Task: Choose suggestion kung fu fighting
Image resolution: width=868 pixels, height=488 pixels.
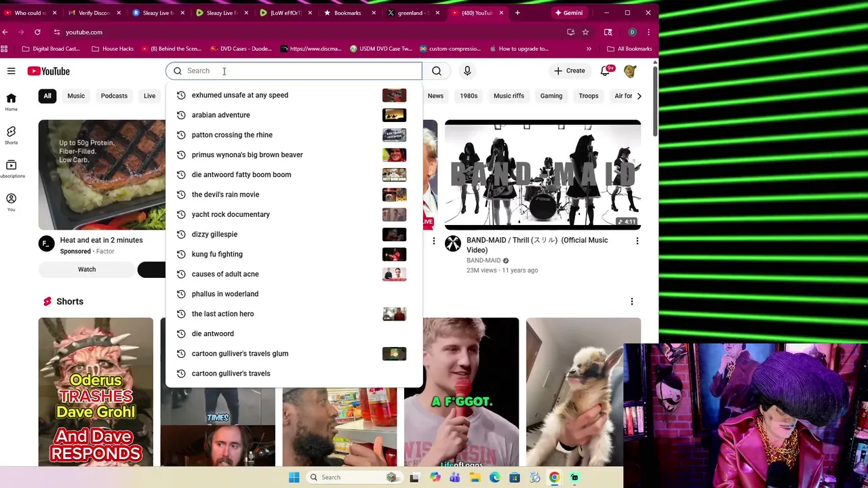Action: [294, 254]
